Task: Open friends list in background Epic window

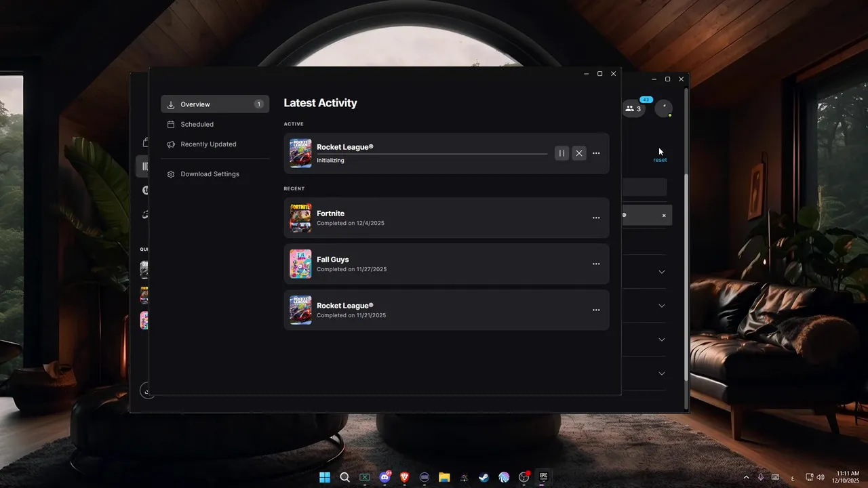Action: (634, 108)
